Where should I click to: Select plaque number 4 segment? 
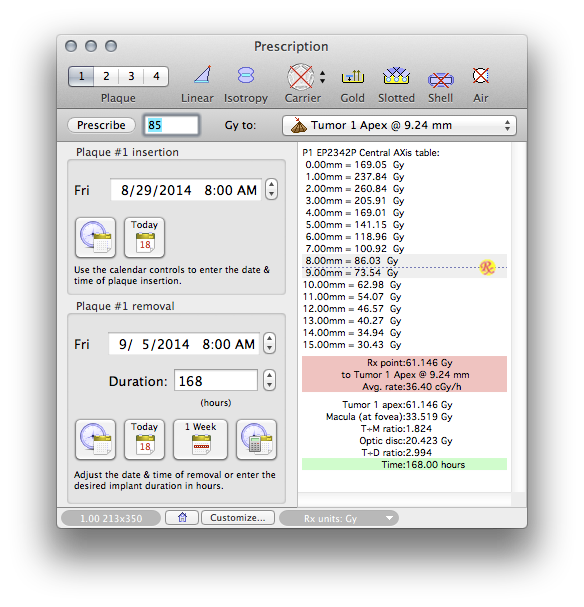tap(156, 76)
